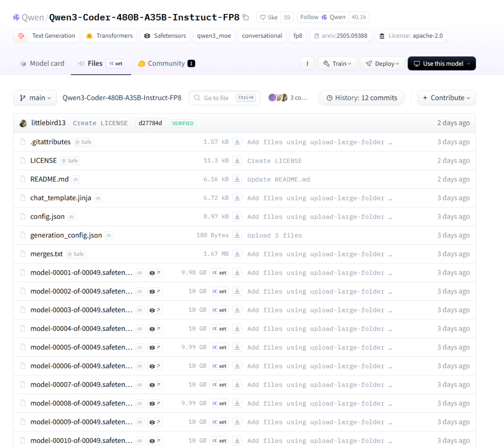
Task: Filter by Safetensors tag
Action: coord(165,35)
